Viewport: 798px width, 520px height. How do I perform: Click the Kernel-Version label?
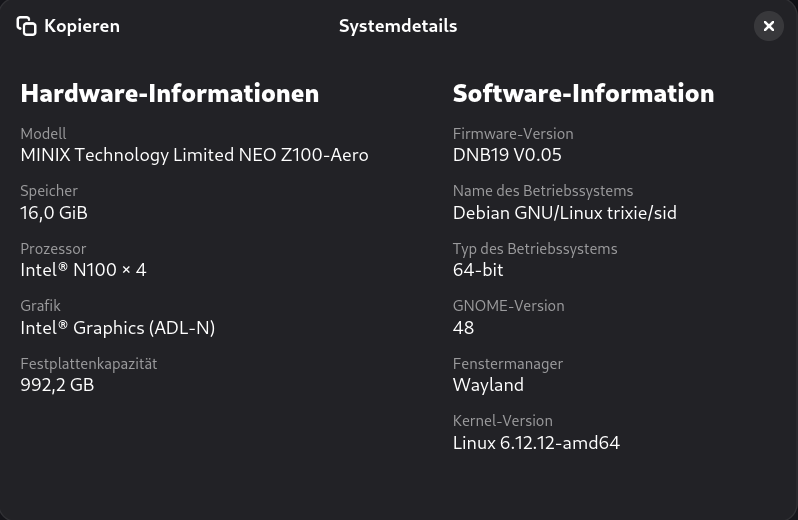click(x=502, y=421)
